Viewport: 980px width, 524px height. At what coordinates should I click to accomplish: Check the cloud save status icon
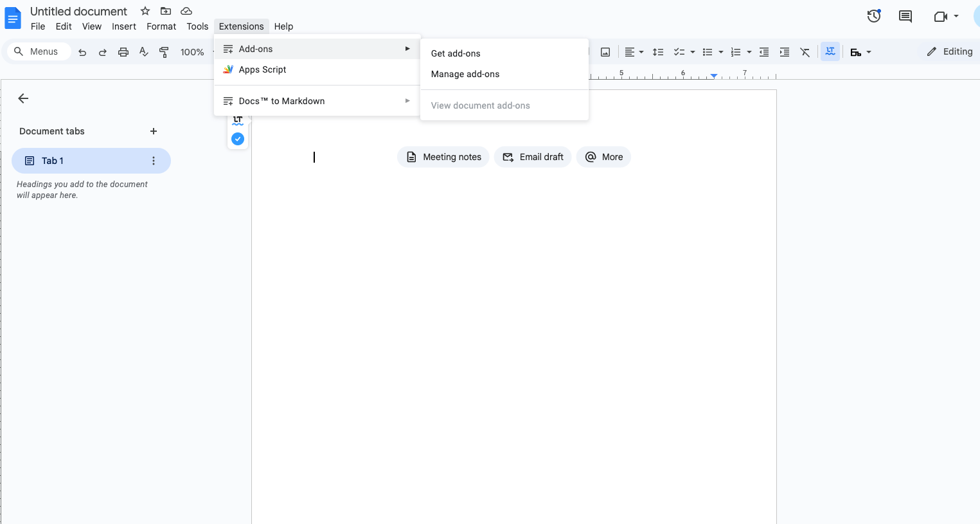point(186,11)
